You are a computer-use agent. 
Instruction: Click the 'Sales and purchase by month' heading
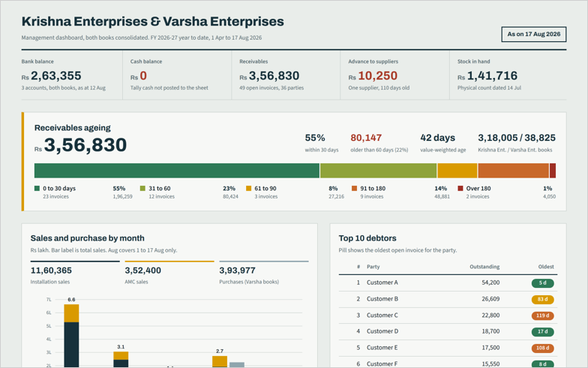[87, 238]
